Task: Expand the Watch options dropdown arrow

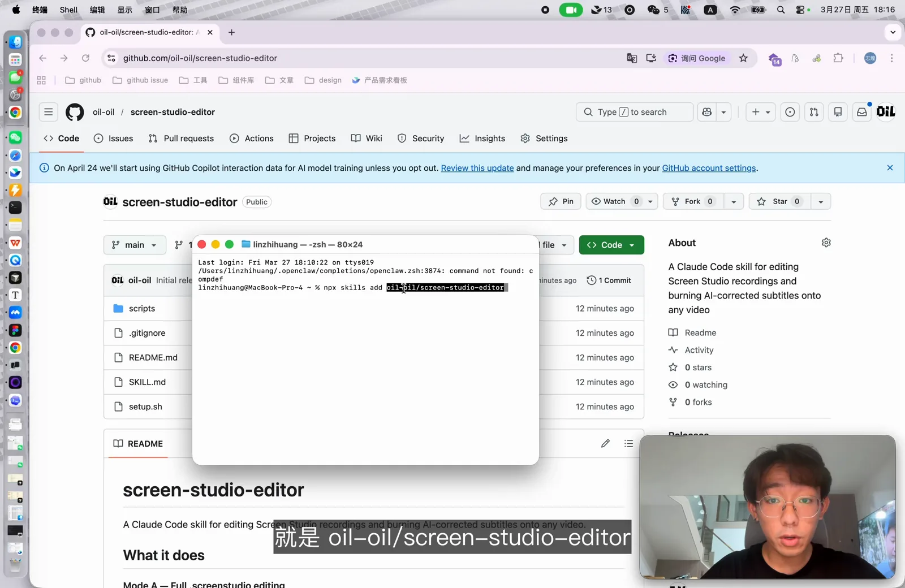Action: [650, 201]
